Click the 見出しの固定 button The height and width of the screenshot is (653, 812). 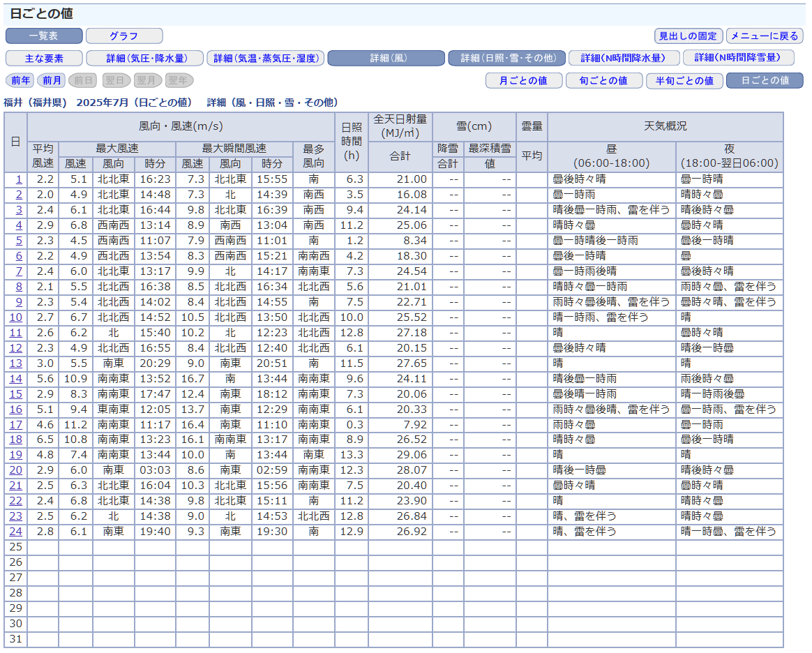[688, 36]
